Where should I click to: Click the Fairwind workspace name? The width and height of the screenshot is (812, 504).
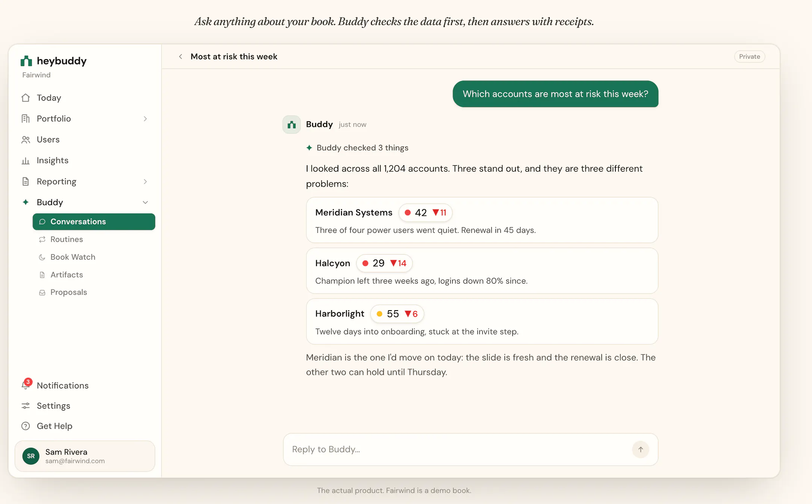pyautogui.click(x=36, y=75)
